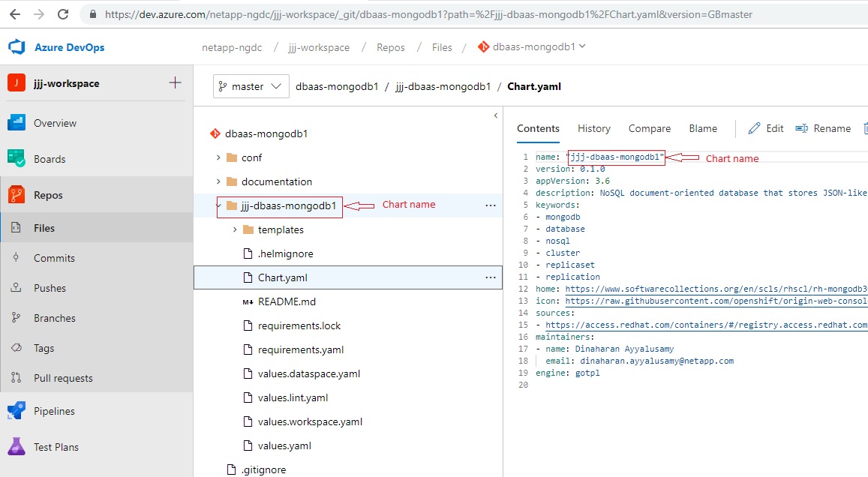This screenshot has width=868, height=477.
Task: Select values.yaml in the file tree
Action: [284, 445]
